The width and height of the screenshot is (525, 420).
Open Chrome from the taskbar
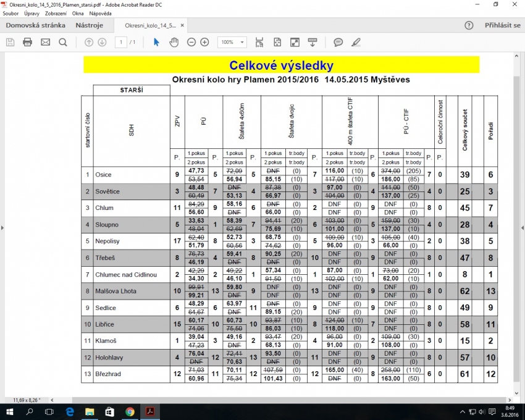tap(130, 411)
